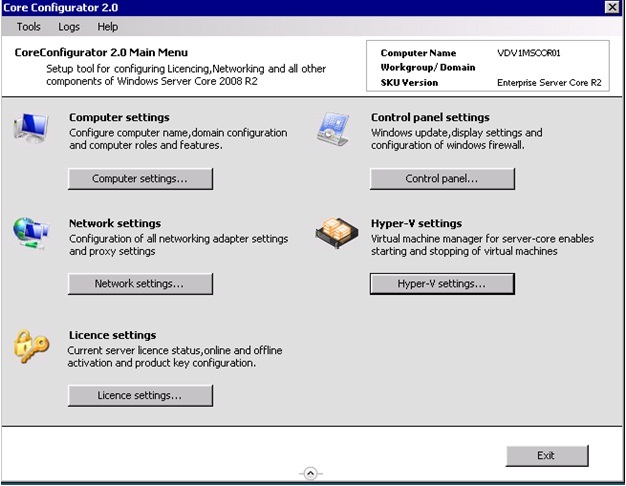Expand the panel with the bottom chevron
Screen dimensions: 626x486
pos(311,474)
